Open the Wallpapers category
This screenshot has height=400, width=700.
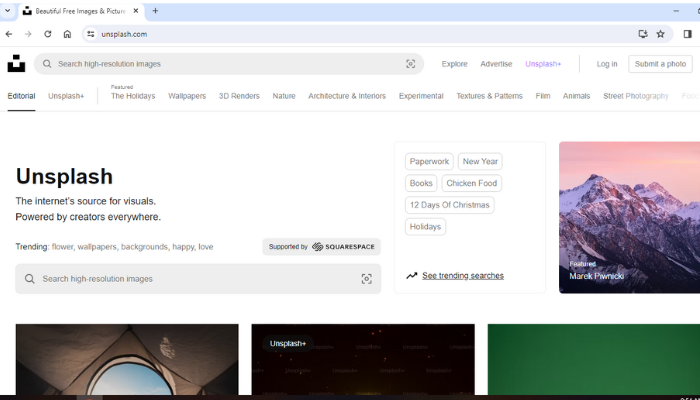click(187, 96)
